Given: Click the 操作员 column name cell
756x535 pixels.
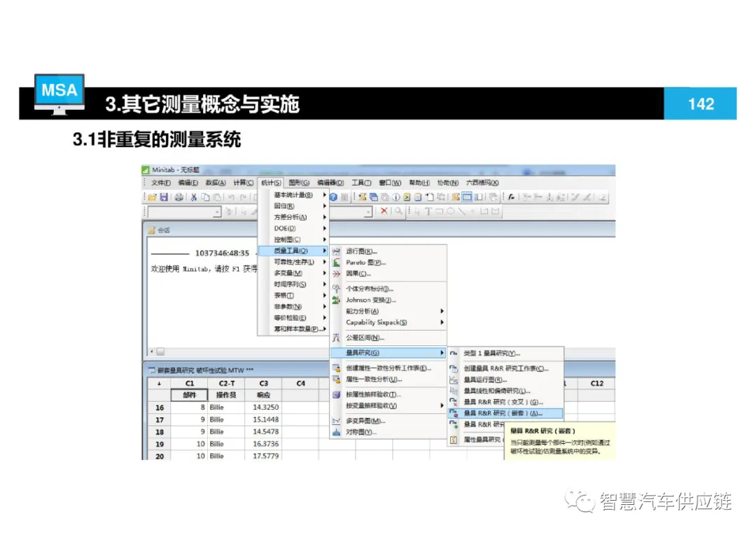Looking at the screenshot, I should click(x=227, y=395).
